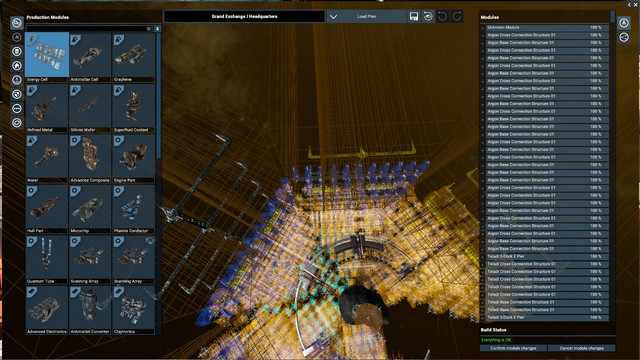
Task: Open the Build Modules category in the sidebar
Action: [x=17, y=37]
